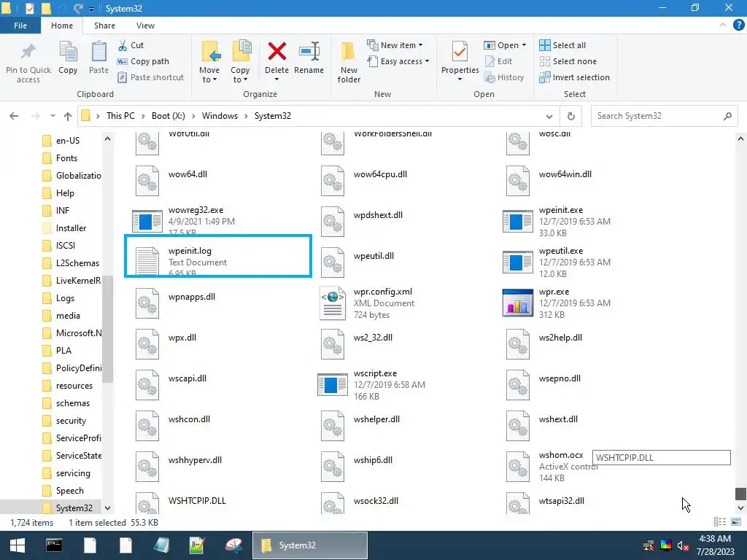Viewport: 747px width, 560px height.
Task: Click the muted volume tray icon
Action: point(683,545)
